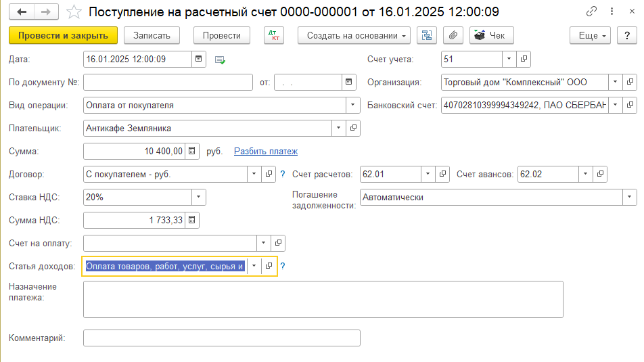The width and height of the screenshot is (644, 362).
Task: Show Дт/Кт postings of the document
Action: (x=274, y=35)
